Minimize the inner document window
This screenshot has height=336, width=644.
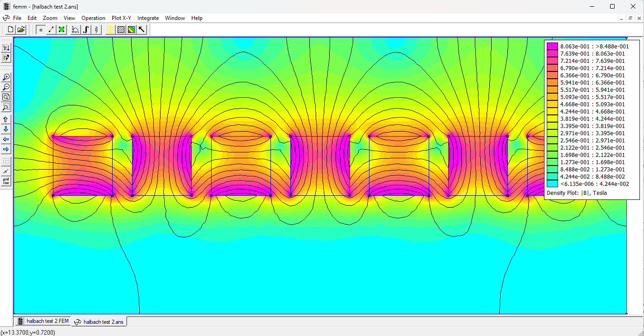[x=622, y=18]
